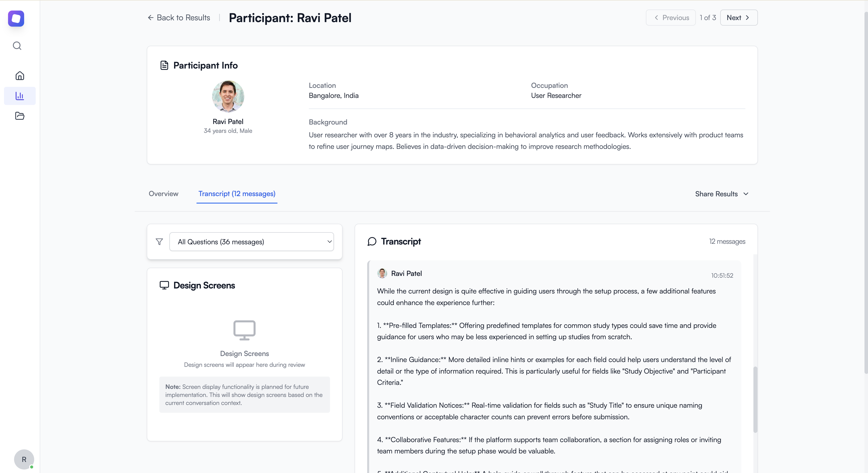
Task: Click the large gray monitor placeholder icon
Action: point(245,330)
